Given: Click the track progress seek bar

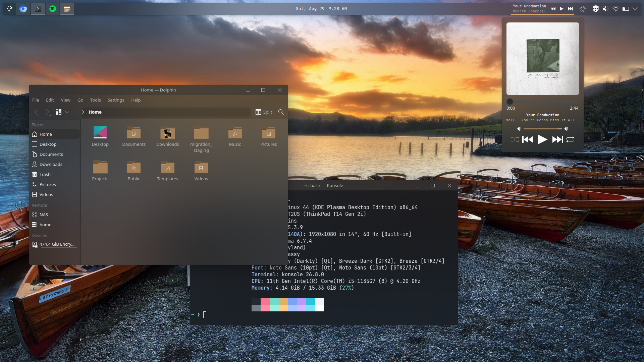Looking at the screenshot, I should 543,101.
